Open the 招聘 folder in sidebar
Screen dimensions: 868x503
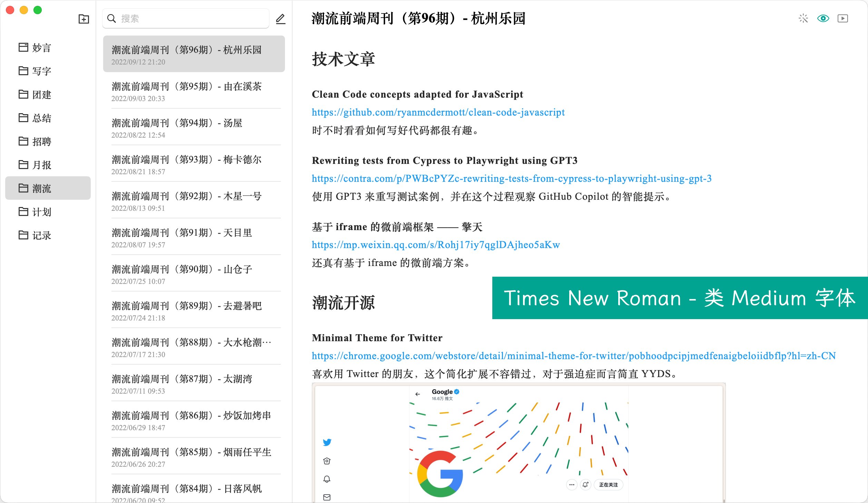[x=41, y=141]
